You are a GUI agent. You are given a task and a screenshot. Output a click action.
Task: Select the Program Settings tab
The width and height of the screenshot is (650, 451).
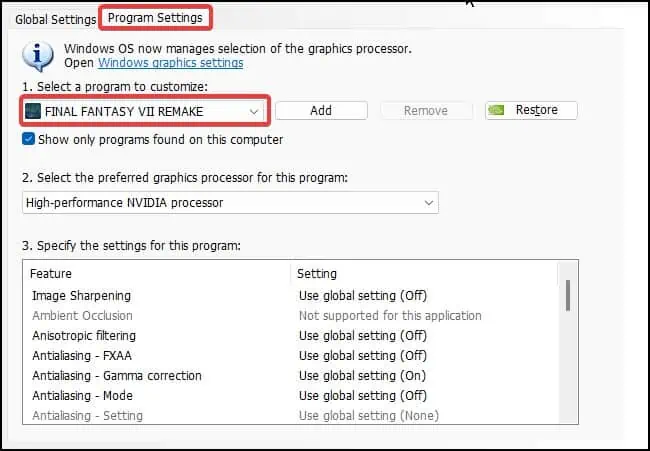(x=155, y=18)
